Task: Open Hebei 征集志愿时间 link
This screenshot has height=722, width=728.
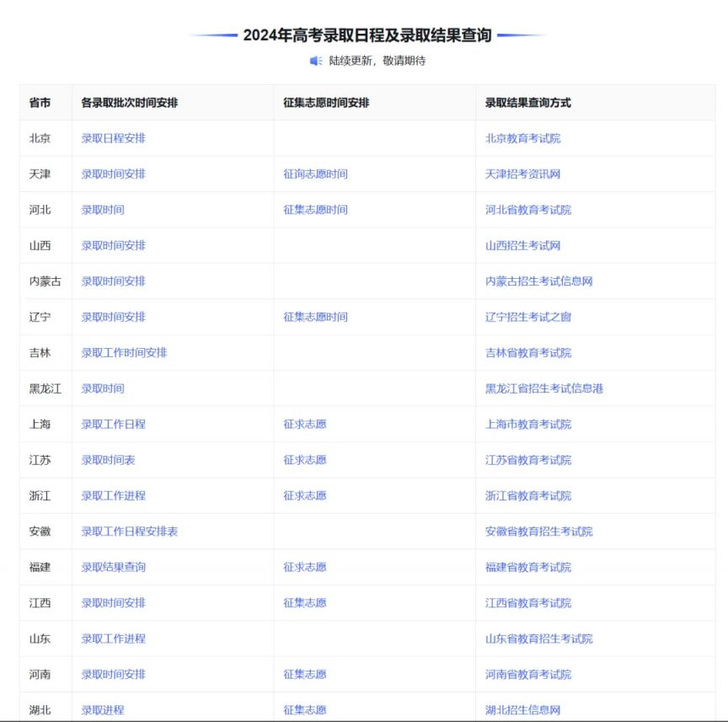Action: click(315, 210)
